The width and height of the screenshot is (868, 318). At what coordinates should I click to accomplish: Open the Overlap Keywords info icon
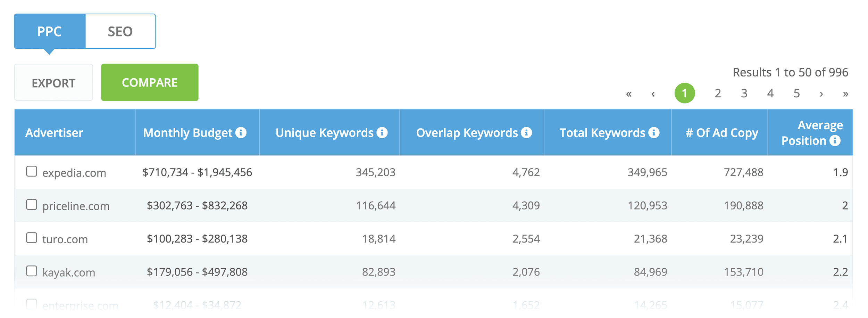coord(526,132)
